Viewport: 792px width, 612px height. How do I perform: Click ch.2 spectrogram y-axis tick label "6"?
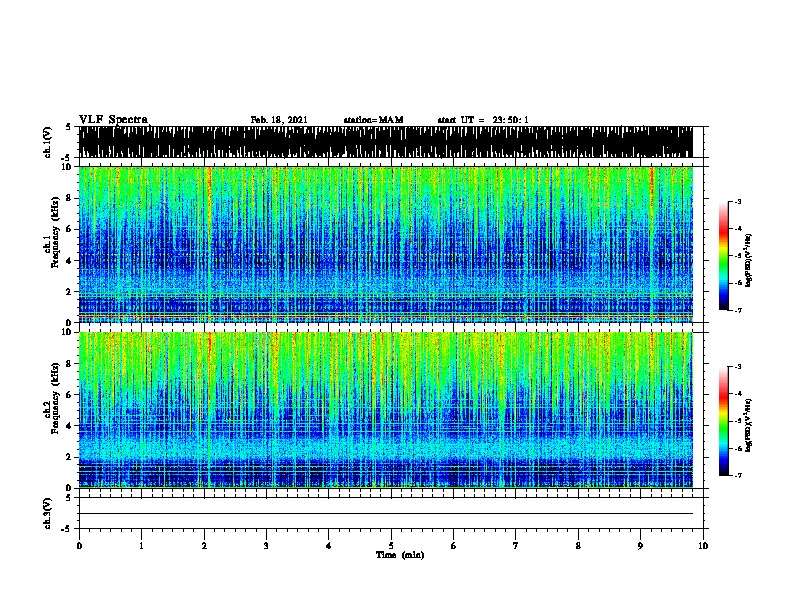[69, 395]
